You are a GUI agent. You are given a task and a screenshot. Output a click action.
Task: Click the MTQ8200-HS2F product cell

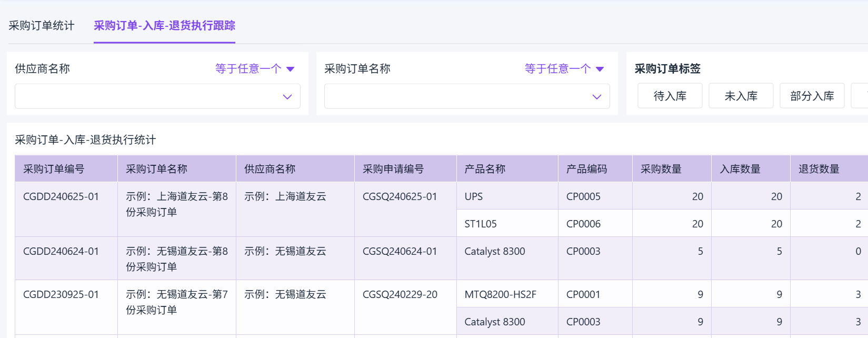(x=500, y=294)
